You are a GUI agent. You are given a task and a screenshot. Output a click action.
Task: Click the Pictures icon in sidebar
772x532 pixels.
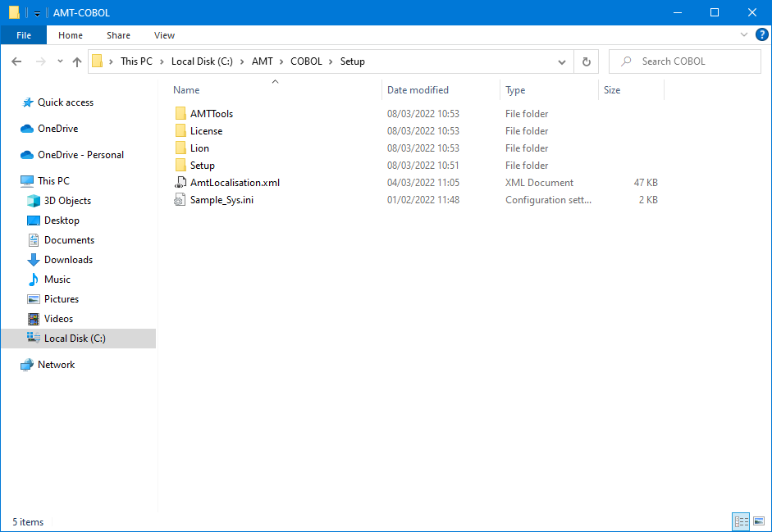34,299
